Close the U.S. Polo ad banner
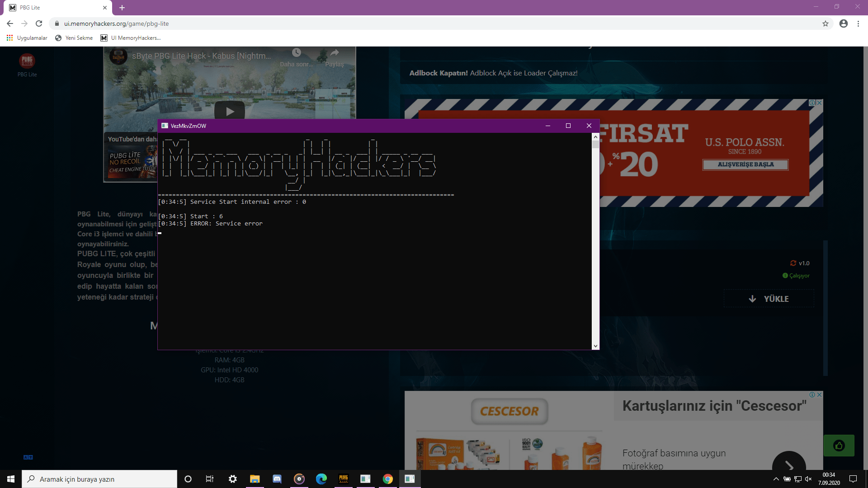 click(x=819, y=103)
